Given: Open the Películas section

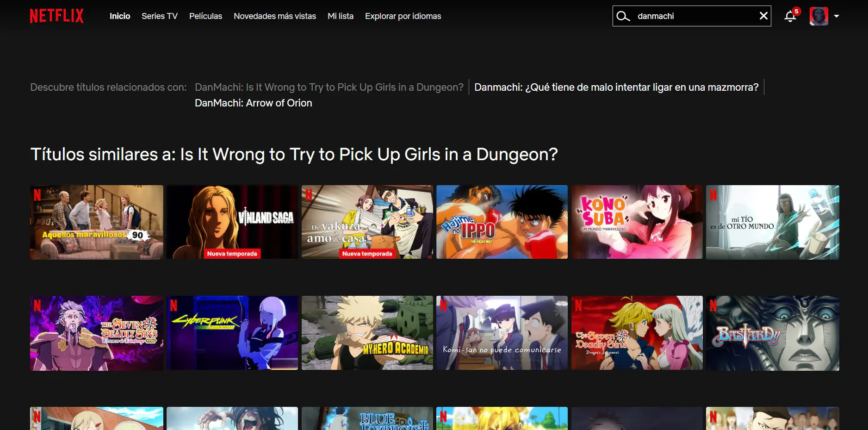Looking at the screenshot, I should coord(205,16).
